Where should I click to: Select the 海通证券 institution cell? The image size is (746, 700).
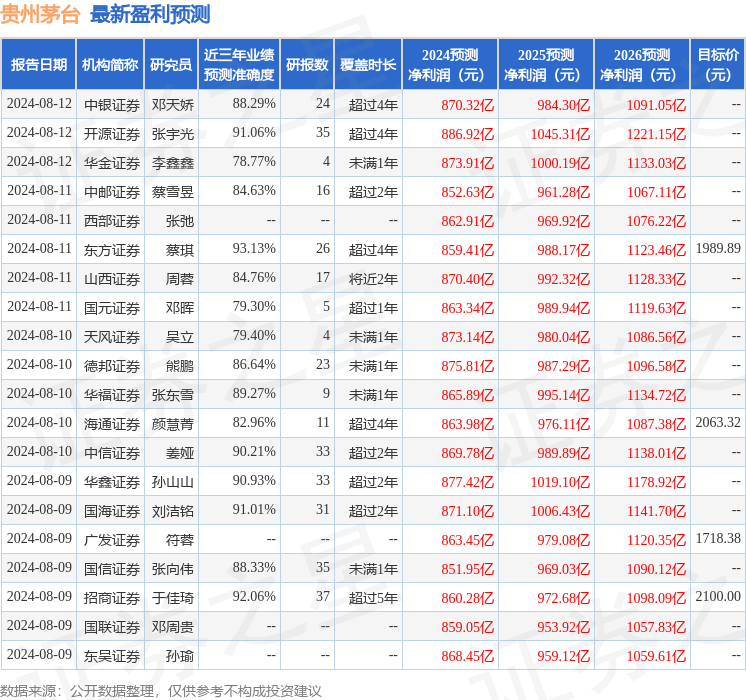(112, 424)
